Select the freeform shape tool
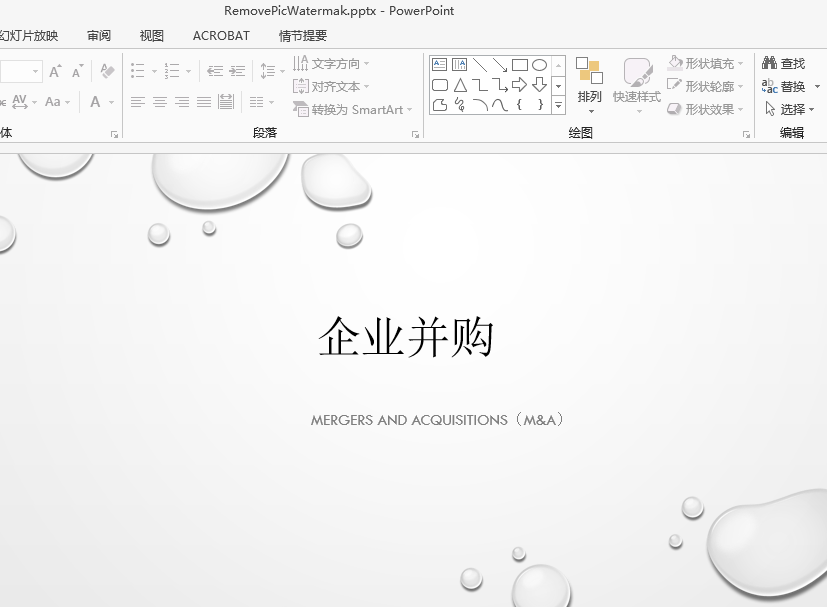 (439, 105)
